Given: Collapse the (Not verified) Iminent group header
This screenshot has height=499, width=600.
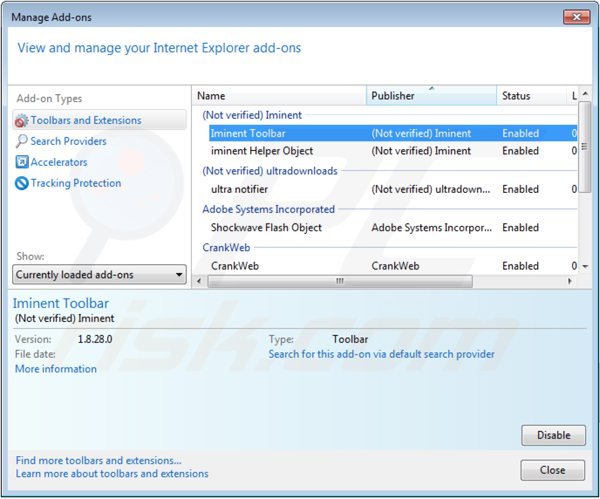Looking at the screenshot, I should (x=252, y=115).
